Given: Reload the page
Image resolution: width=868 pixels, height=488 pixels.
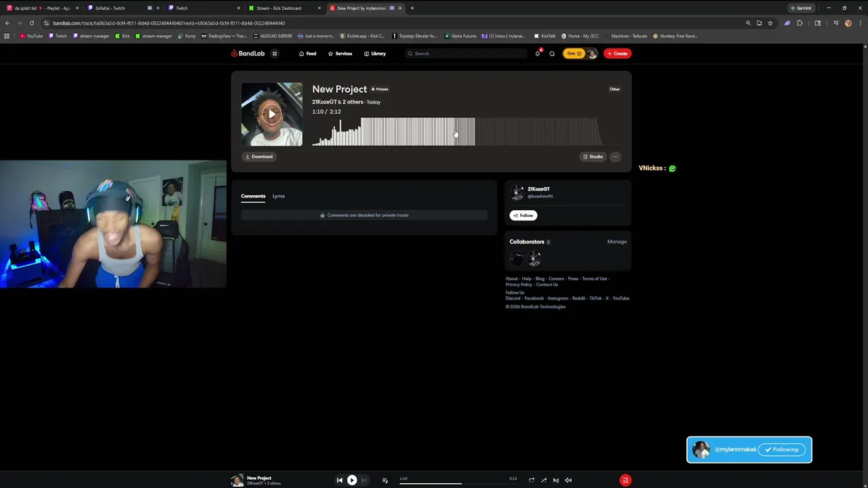Looking at the screenshot, I should click(31, 23).
